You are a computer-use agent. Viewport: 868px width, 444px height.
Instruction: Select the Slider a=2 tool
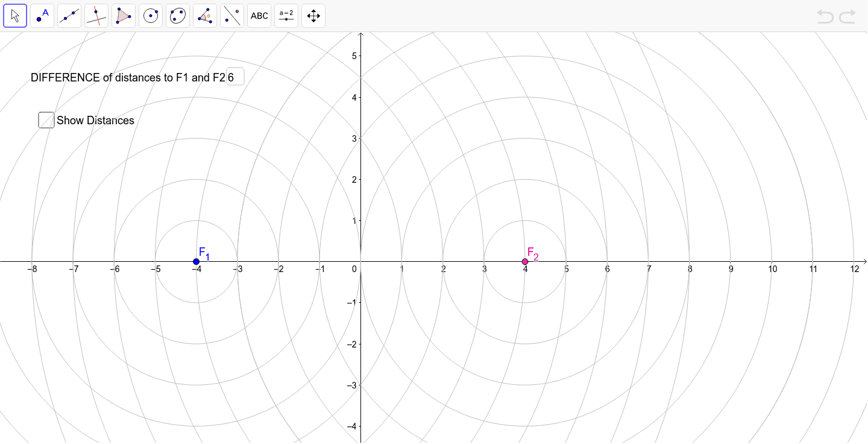(x=286, y=16)
